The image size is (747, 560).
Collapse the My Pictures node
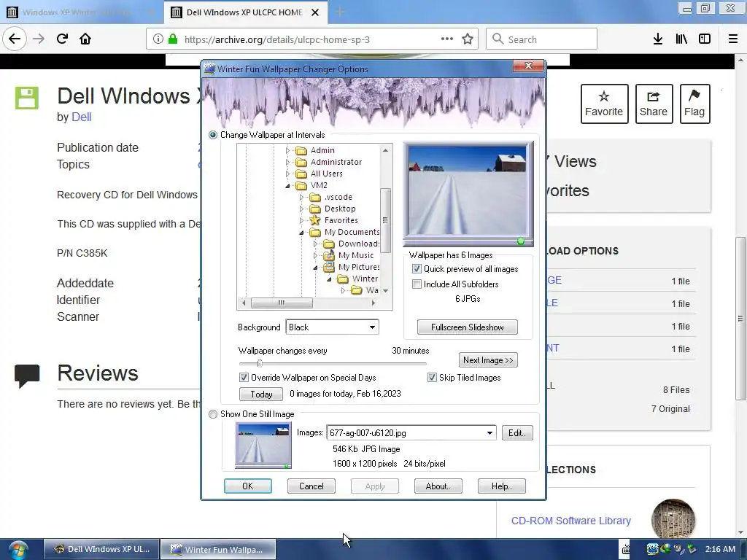click(x=315, y=268)
